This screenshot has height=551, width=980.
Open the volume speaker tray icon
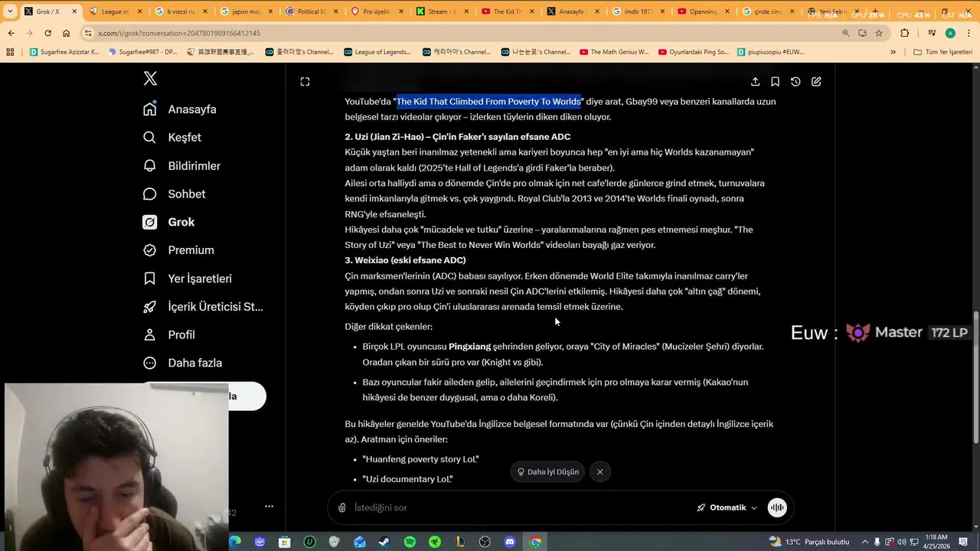(x=902, y=542)
